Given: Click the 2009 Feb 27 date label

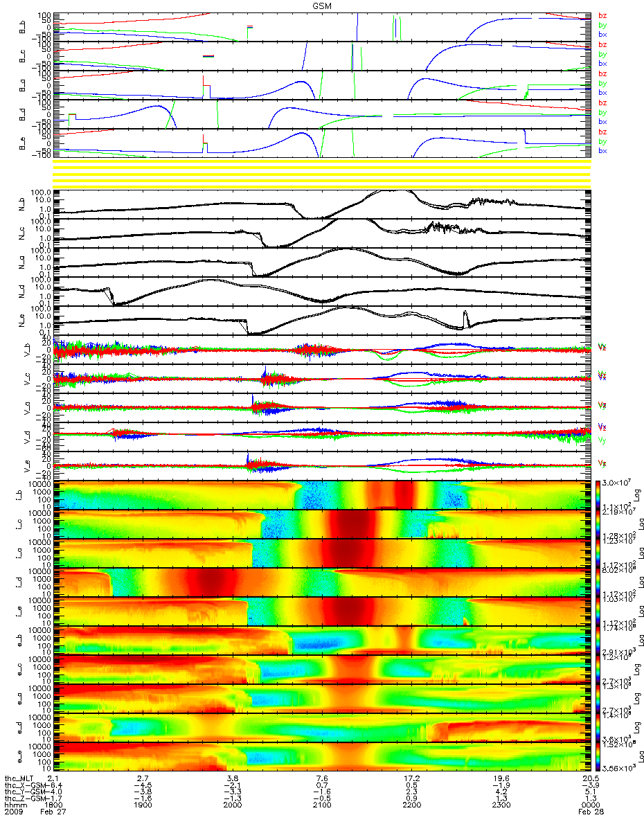Looking at the screenshot, I should pyautogui.click(x=35, y=813).
